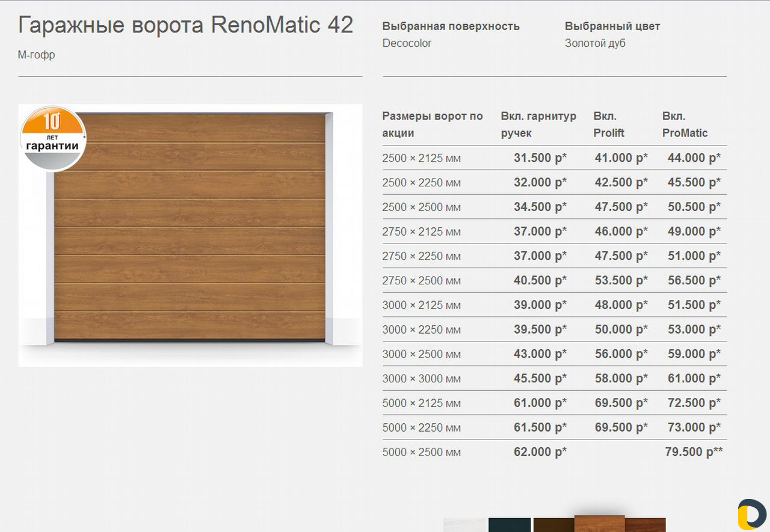Click the ProMatic price '61.000 р*' in 3000 × 3000 row
Viewport: 770px width, 532px height.
pyautogui.click(x=694, y=379)
